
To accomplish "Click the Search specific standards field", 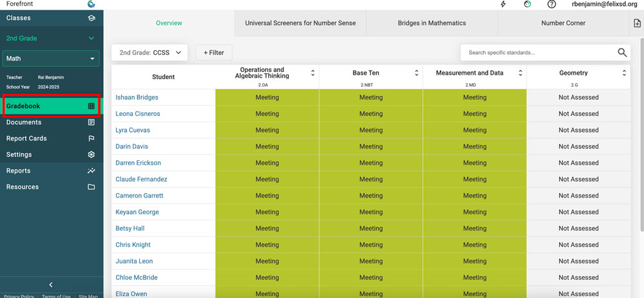I will tap(538, 53).
